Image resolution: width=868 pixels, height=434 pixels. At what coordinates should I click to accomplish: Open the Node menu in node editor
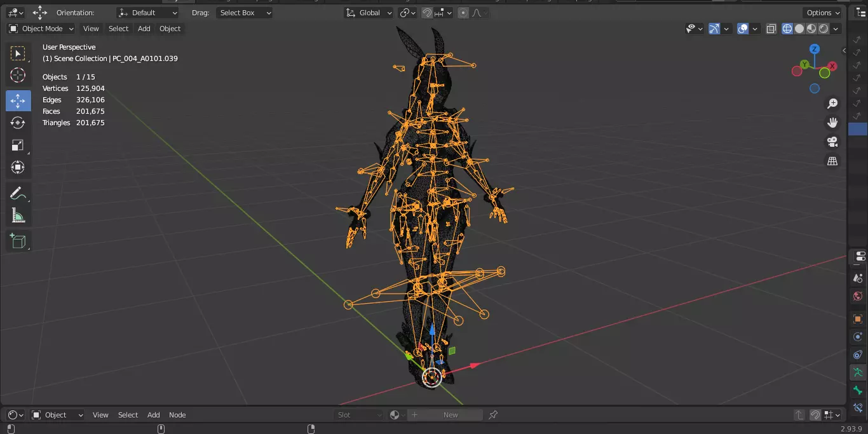point(177,415)
